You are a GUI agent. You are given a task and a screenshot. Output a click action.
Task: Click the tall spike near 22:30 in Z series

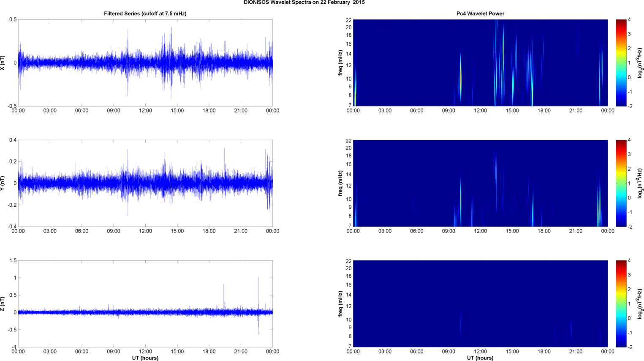[x=258, y=296]
